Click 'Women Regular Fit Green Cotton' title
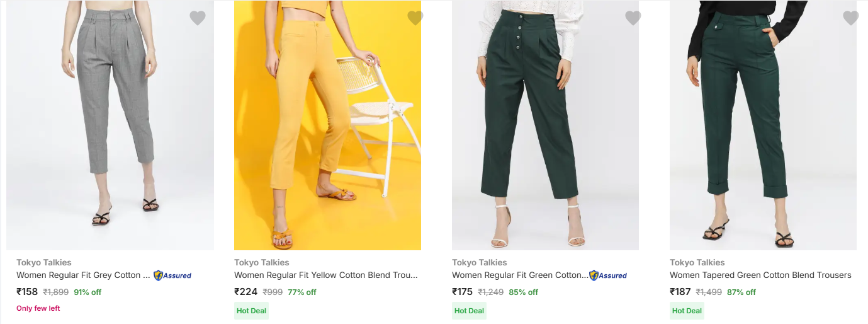The image size is (868, 324). click(519, 275)
